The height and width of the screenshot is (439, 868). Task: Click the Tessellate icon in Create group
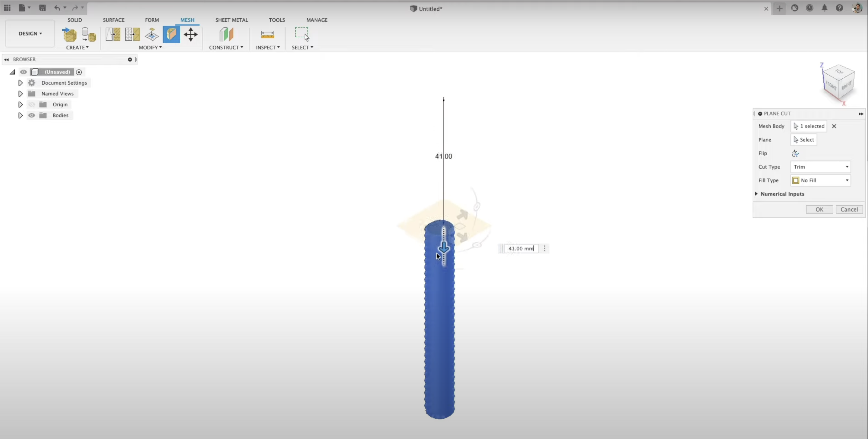89,35
